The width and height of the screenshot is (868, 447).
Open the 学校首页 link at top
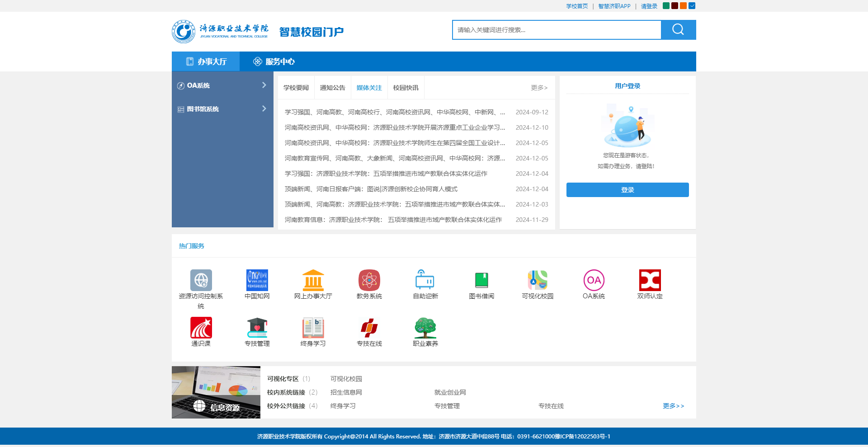point(577,6)
